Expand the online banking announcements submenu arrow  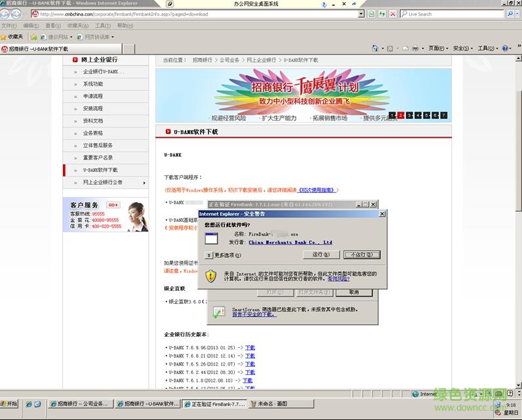[144, 183]
